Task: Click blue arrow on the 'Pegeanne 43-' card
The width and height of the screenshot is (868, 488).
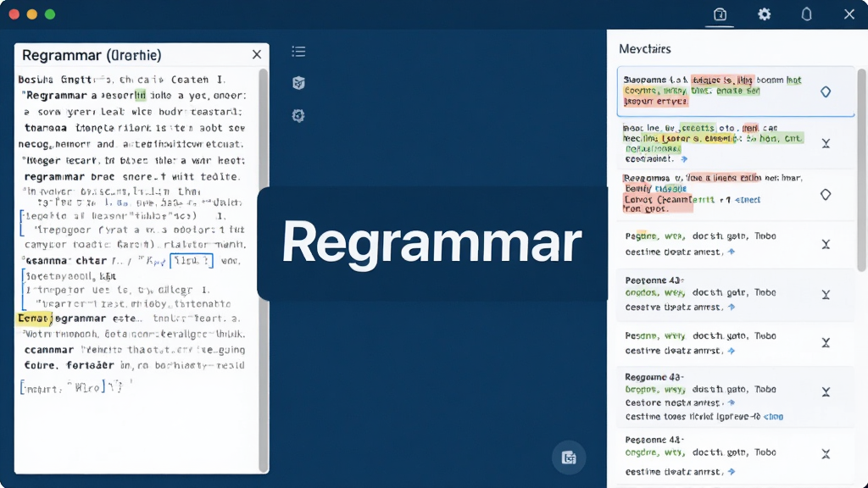Action: (x=732, y=472)
